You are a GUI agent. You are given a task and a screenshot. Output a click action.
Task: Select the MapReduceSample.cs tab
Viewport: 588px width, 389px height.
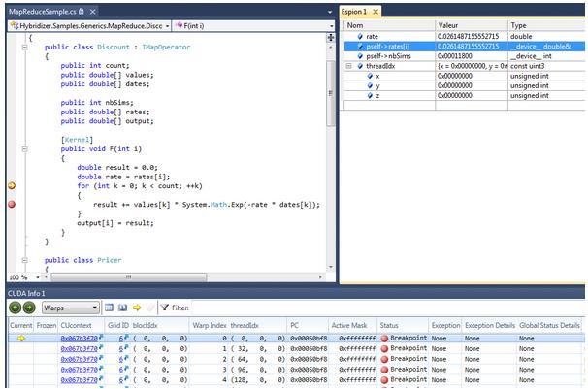tap(41, 11)
